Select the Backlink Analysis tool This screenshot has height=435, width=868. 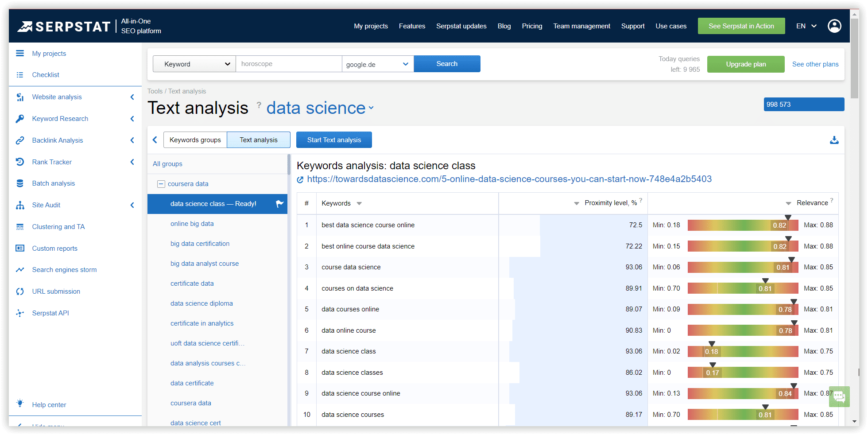(58, 140)
